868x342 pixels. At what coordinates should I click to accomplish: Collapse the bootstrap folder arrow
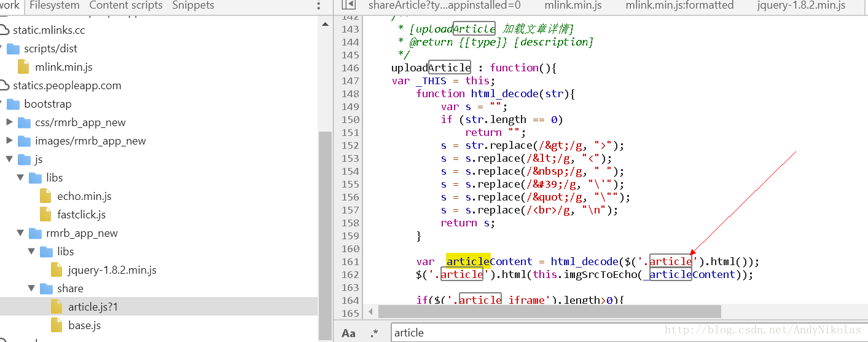click(2, 104)
